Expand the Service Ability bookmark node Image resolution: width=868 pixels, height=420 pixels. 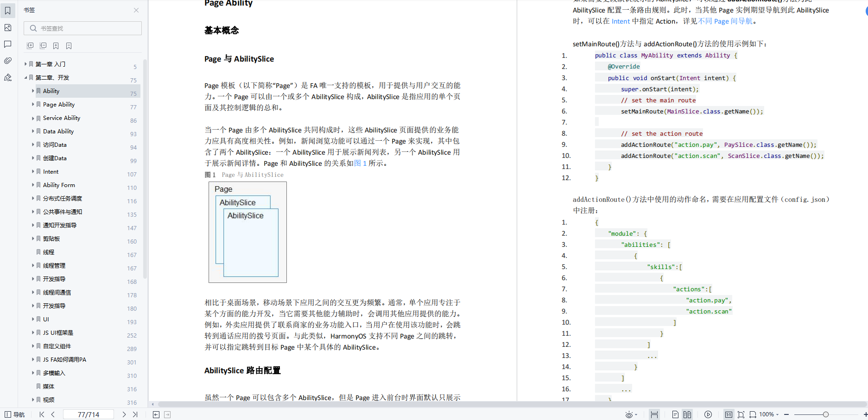pyautogui.click(x=33, y=118)
